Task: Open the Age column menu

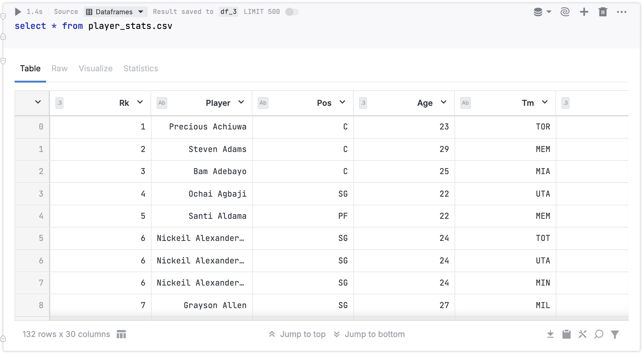Action: (444, 102)
